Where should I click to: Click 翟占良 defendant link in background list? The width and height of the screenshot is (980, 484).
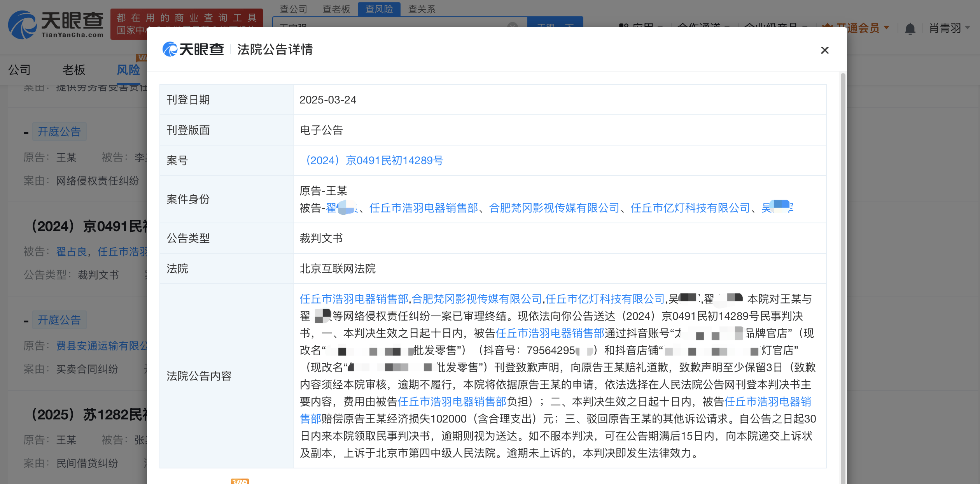72,252
